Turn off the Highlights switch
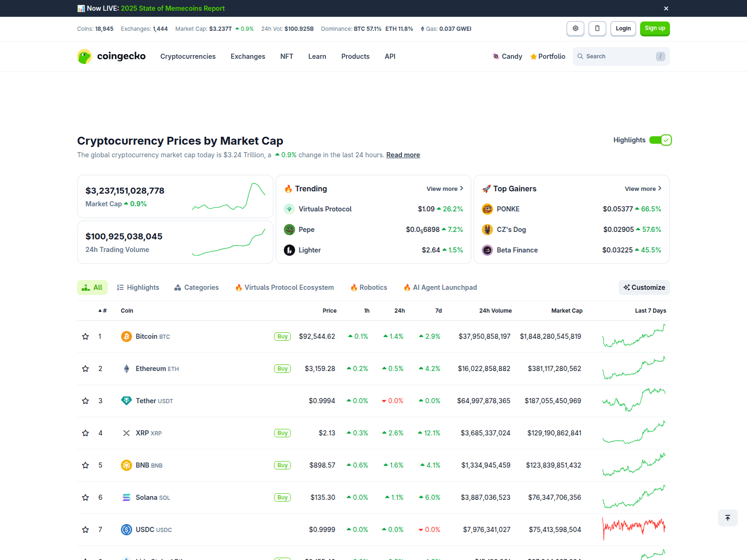747x560 pixels. (x=661, y=140)
